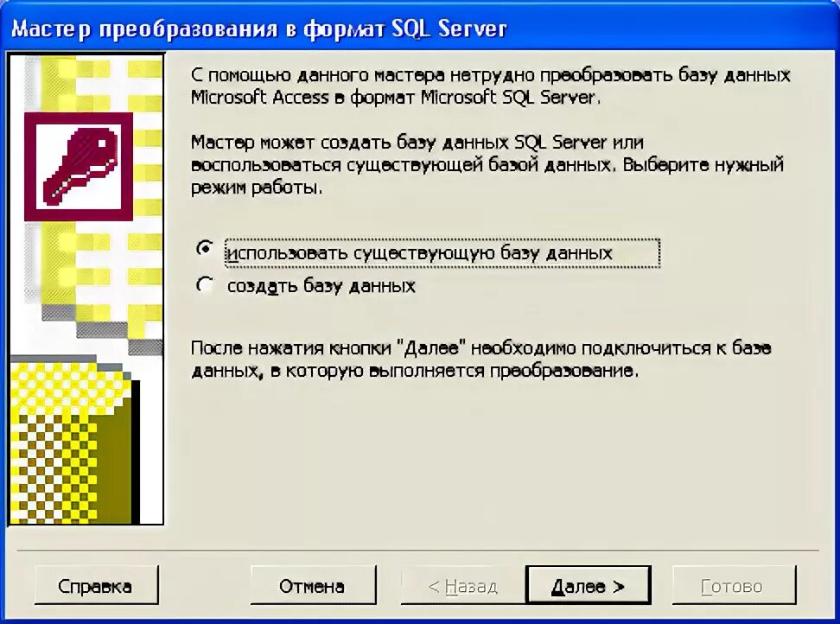Click the dark olive shaded side of the cylinder
Viewport: 840px width, 624px height.
[113, 450]
